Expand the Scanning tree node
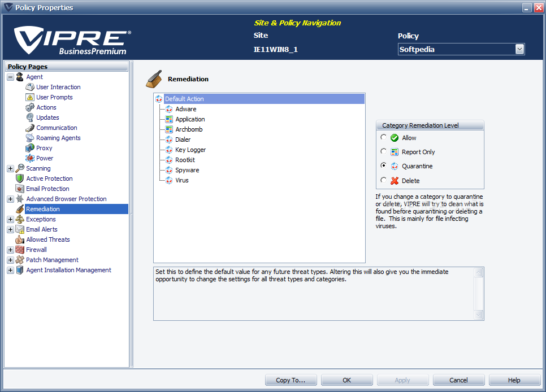 point(10,168)
